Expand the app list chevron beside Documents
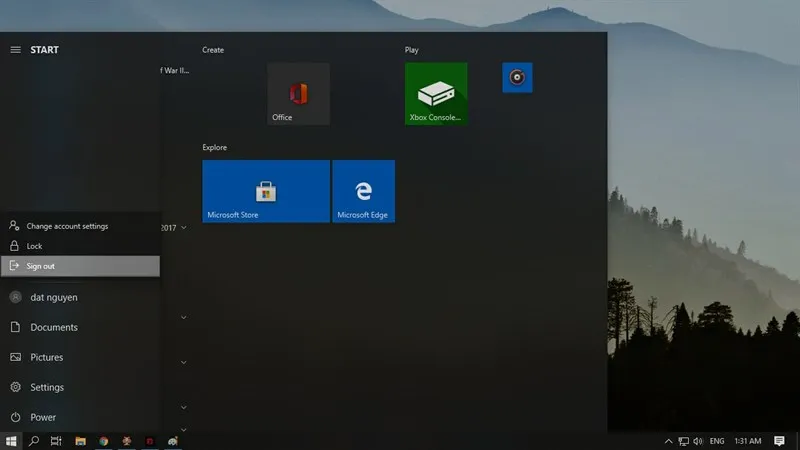This screenshot has width=800, height=450. click(x=184, y=318)
